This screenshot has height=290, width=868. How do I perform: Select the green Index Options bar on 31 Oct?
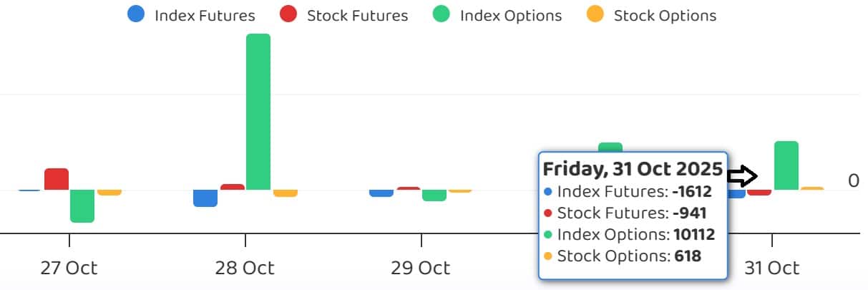tap(786, 165)
